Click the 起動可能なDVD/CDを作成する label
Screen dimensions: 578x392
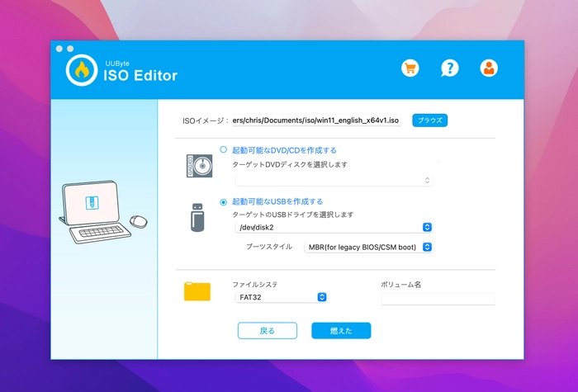pos(284,150)
